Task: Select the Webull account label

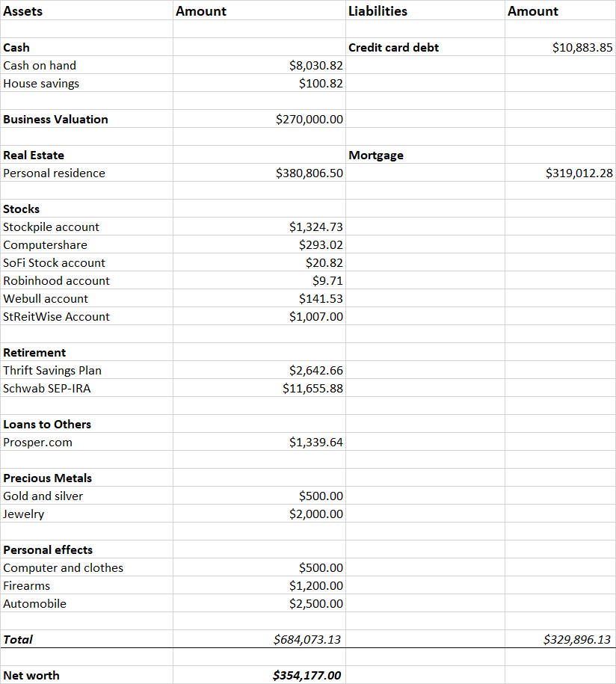Action: click(46, 298)
